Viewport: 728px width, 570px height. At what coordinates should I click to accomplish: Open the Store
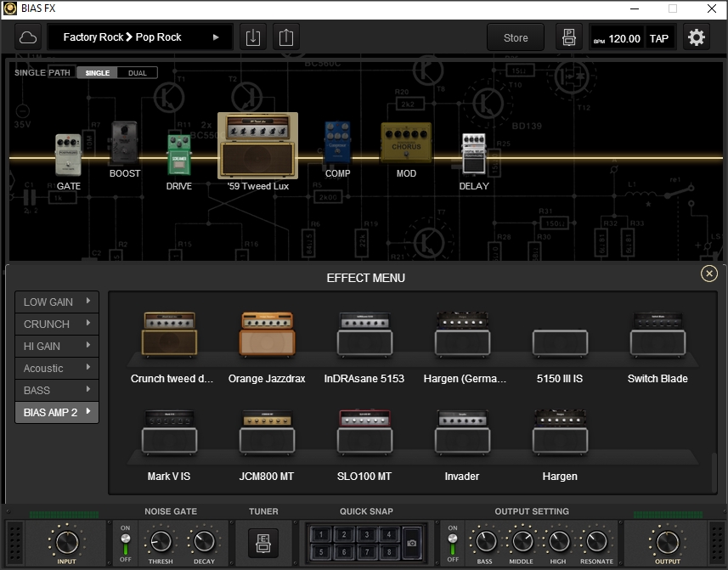(x=516, y=37)
